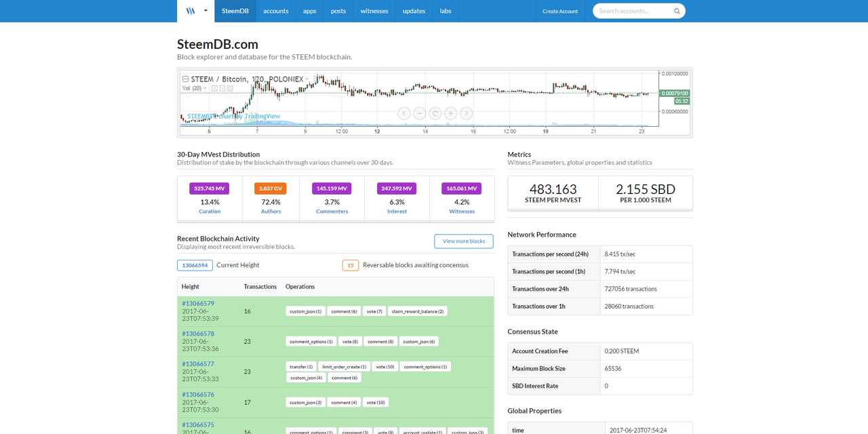Open the apps menu item
The image size is (868, 434).
pos(310,11)
